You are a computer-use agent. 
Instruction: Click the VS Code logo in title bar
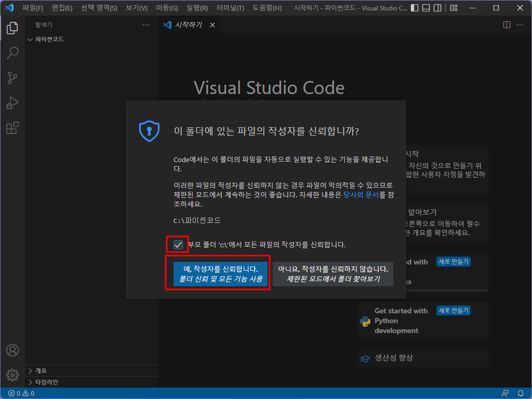[9, 8]
